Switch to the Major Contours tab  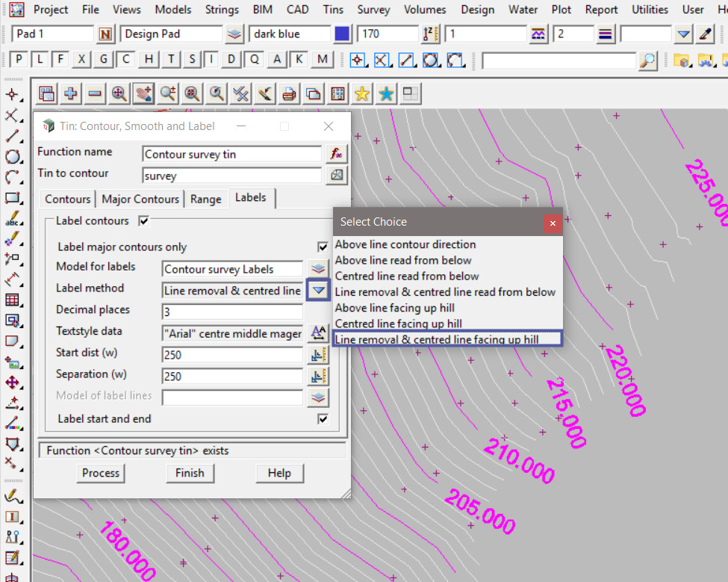(x=140, y=199)
